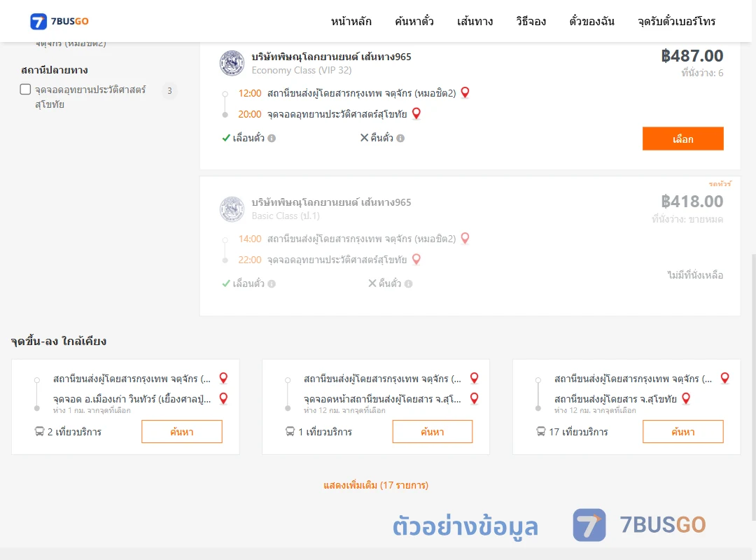Viewport: 756px width, 560px height.
Task: Click the ฿487.00 trip operator logo
Action: click(232, 63)
